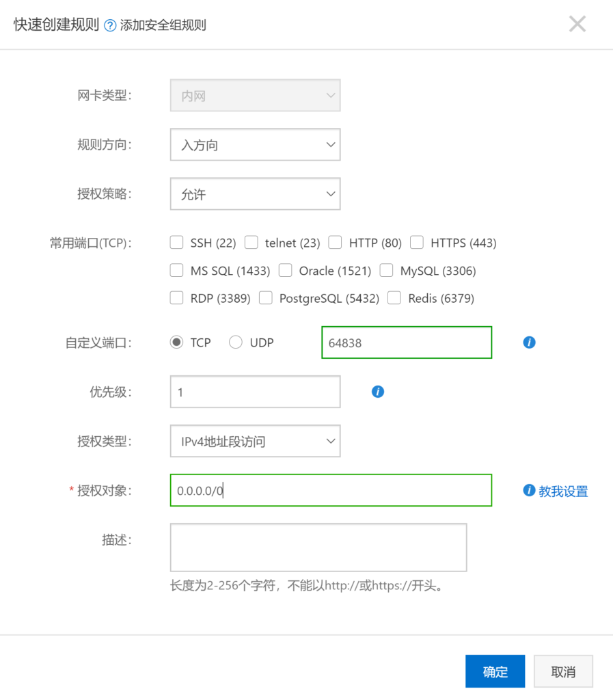Click the custom port field containing 64838

[407, 342]
